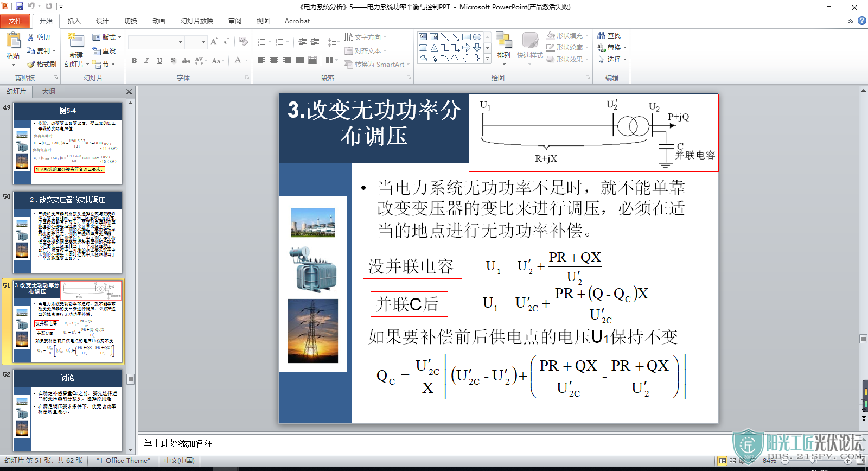Switch to the 设计 Design tab
This screenshot has width=868, height=471.
[103, 21]
